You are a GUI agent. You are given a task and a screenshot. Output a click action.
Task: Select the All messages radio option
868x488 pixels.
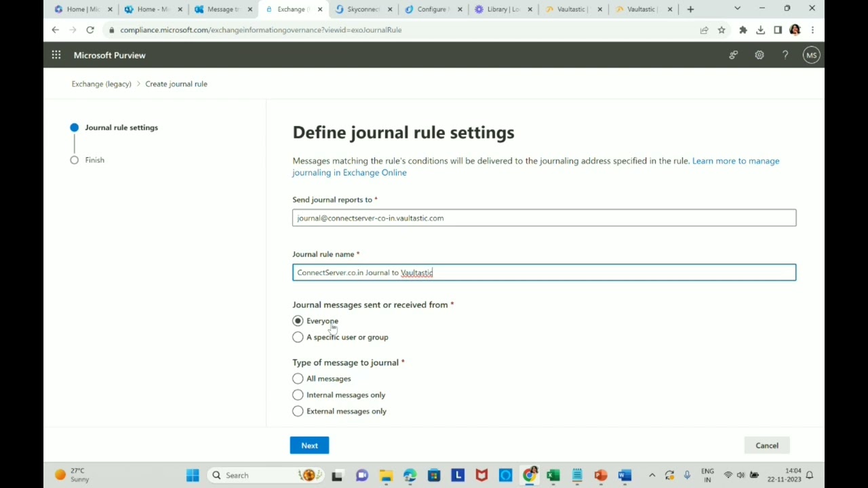coord(298,378)
